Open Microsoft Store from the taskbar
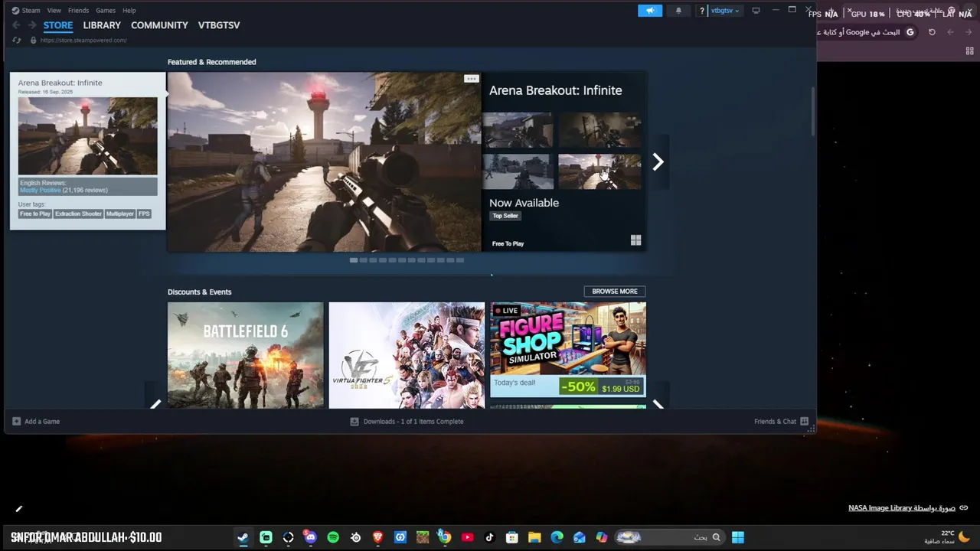 point(512,537)
